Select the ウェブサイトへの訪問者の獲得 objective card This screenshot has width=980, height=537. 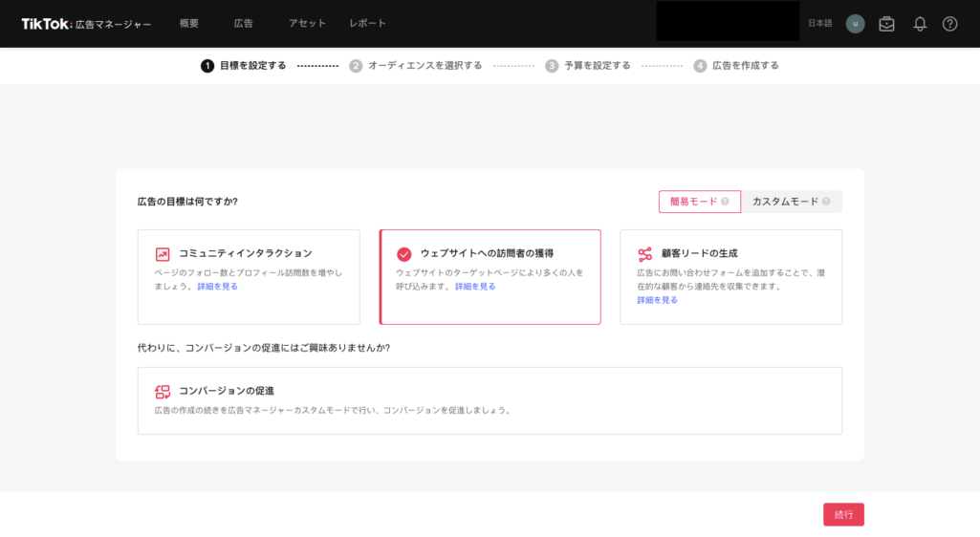490,276
